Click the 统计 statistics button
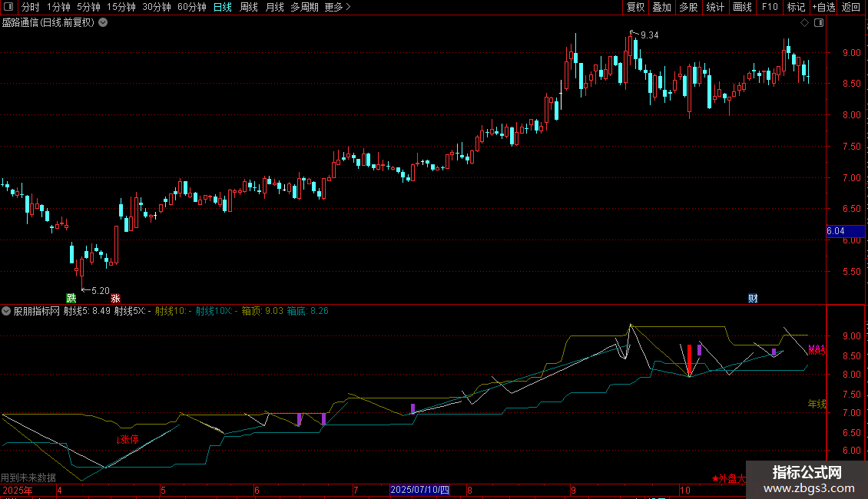The image size is (868, 499). click(715, 7)
